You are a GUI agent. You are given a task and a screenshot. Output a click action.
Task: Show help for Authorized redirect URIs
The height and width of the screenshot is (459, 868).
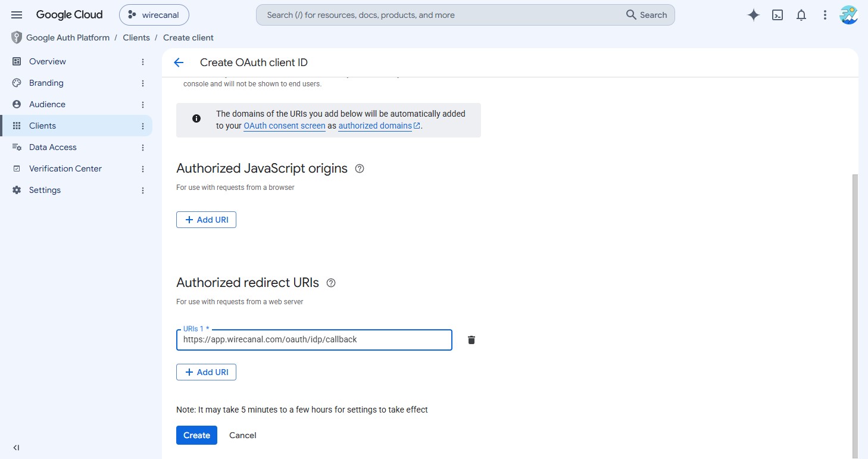331,283
